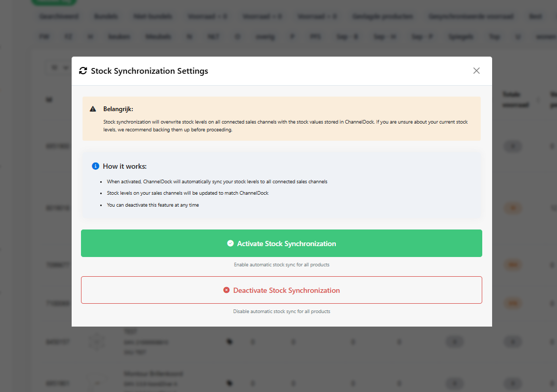
Task: Switch to the Bundels tab
Action: click(106, 17)
